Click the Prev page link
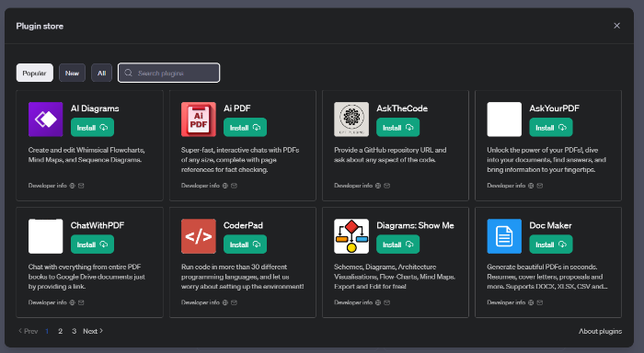644x353 pixels. pyautogui.click(x=28, y=331)
